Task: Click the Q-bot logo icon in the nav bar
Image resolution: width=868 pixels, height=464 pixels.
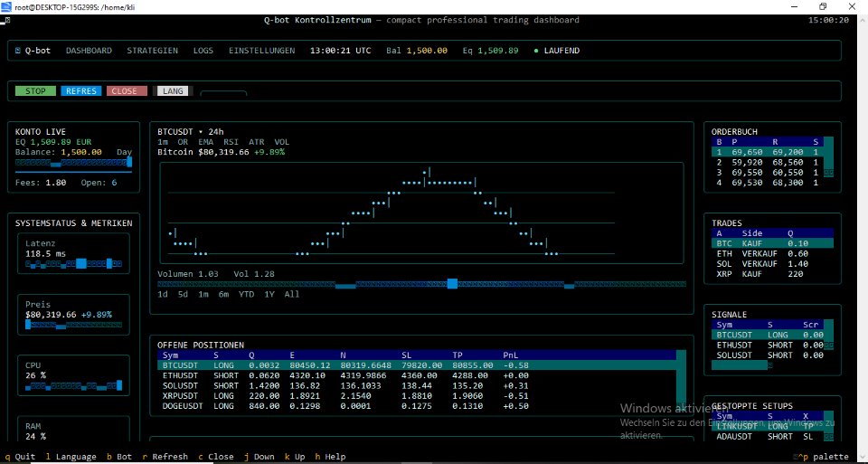Action: [18, 51]
